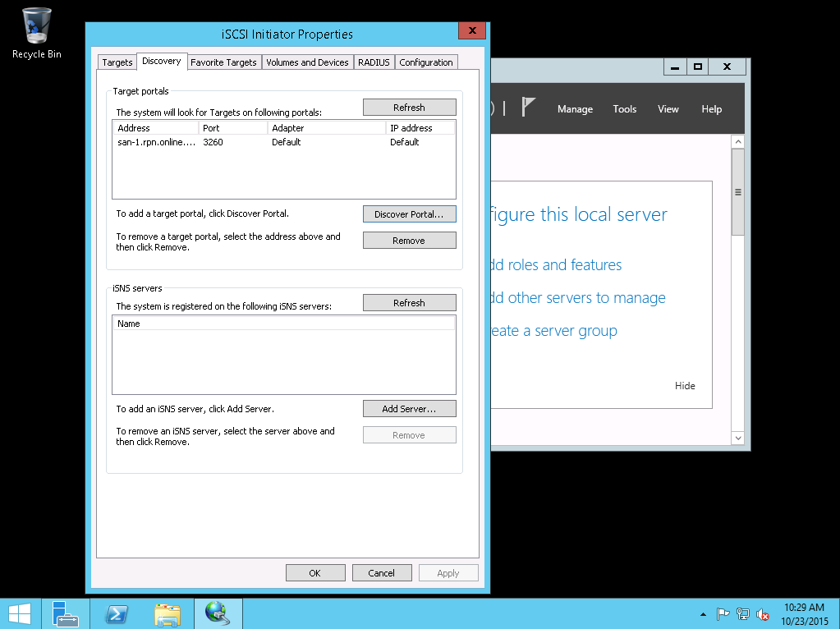Open the Manage menu in Server Manager
Image resolution: width=840 pixels, height=629 pixels.
[x=575, y=109]
